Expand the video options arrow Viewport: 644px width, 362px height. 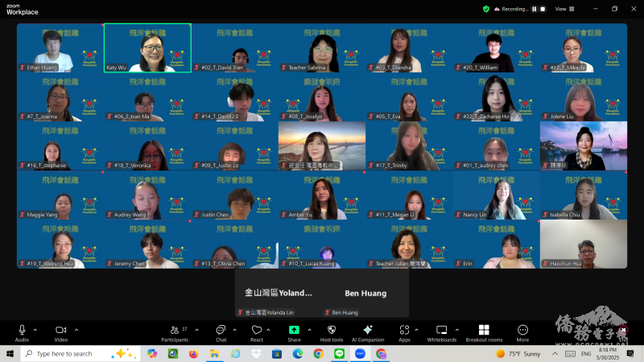pyautogui.click(x=76, y=329)
